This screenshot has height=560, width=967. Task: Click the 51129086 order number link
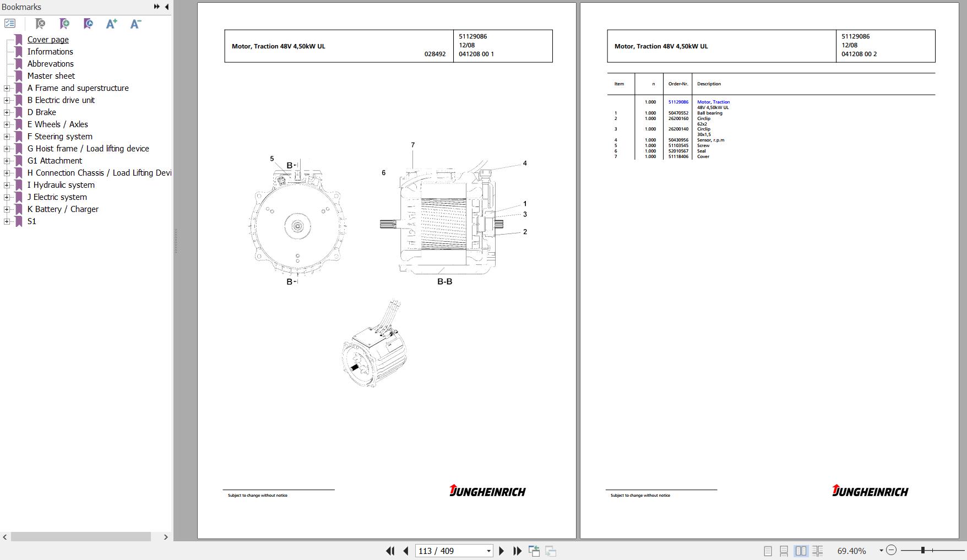[x=678, y=102]
